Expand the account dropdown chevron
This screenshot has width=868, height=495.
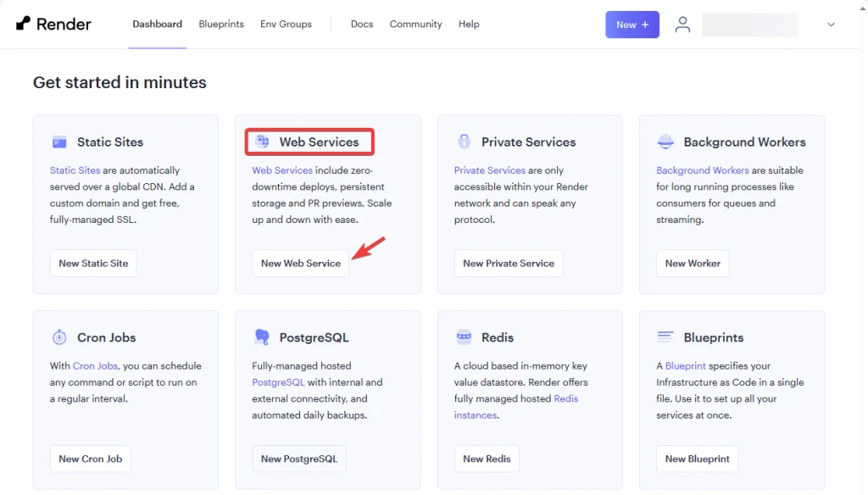click(831, 25)
